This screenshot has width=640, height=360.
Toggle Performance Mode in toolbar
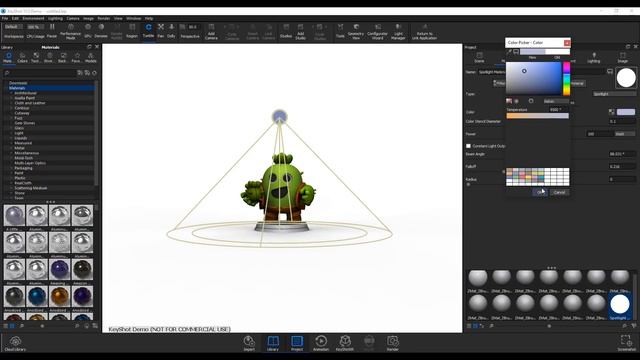tap(71, 31)
